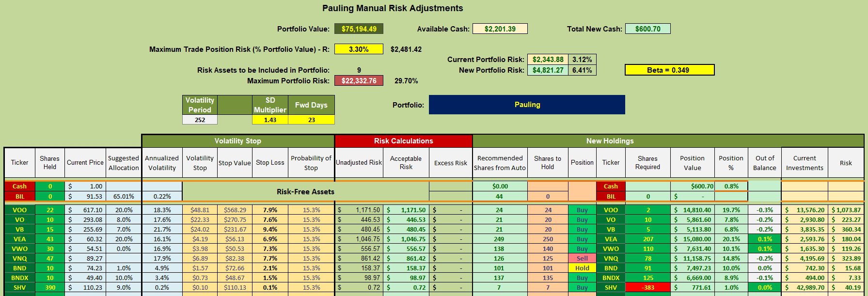Viewport: 868px width, 296px height.
Task: Select VWO position value 7,631.40
Action: 692,249
